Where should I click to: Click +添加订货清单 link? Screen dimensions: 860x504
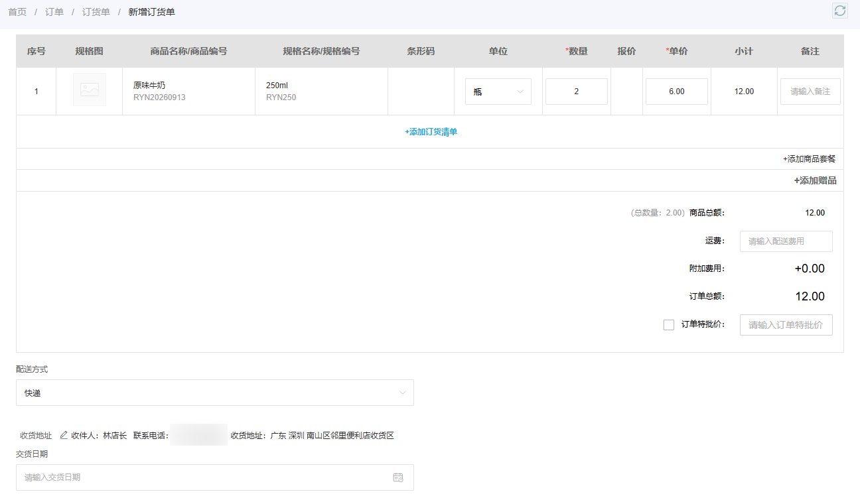[x=431, y=132]
